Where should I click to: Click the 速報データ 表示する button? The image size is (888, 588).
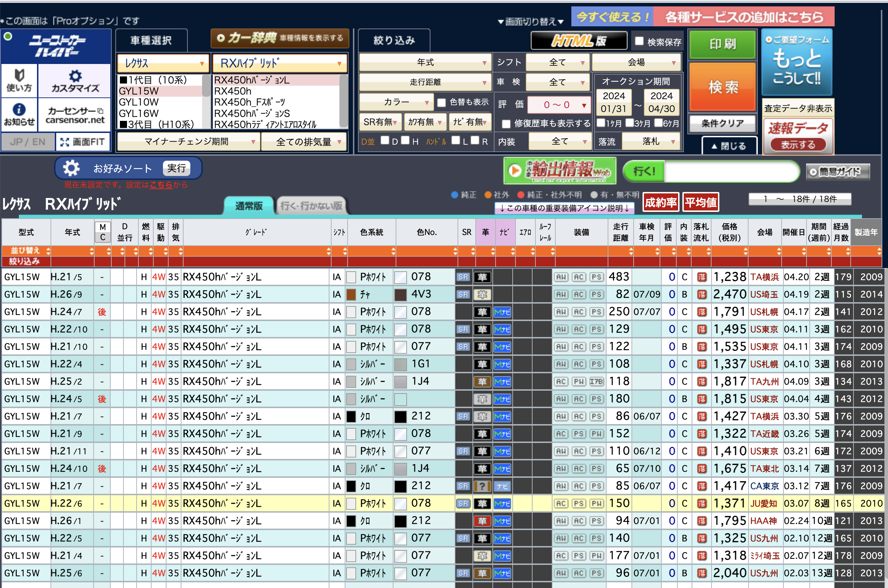(x=798, y=144)
